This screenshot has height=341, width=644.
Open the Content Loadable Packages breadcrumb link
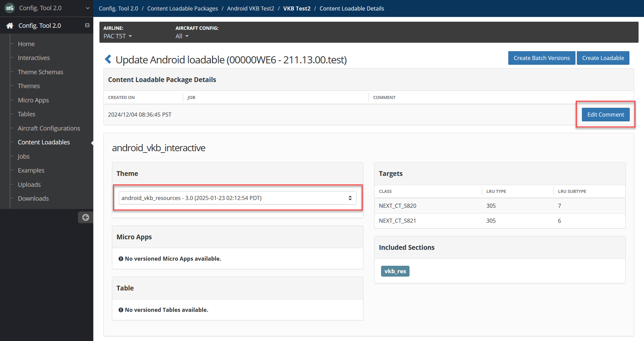[x=183, y=8]
